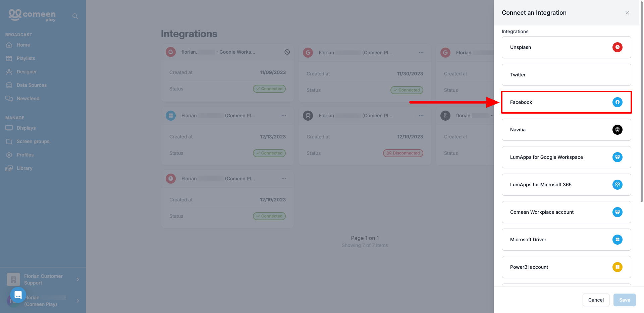
Task: Open Data Sources menu item
Action: pos(32,85)
